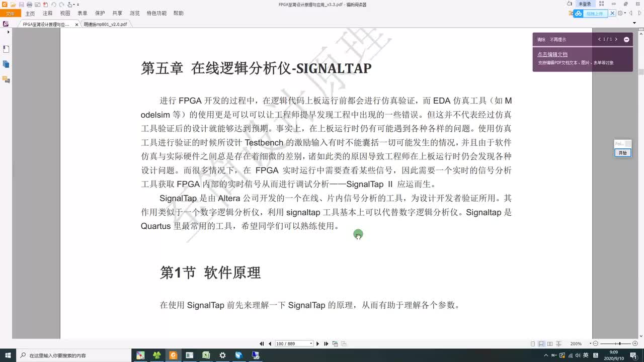
Task: Open the 共享 ribbon tab
Action: point(117,14)
